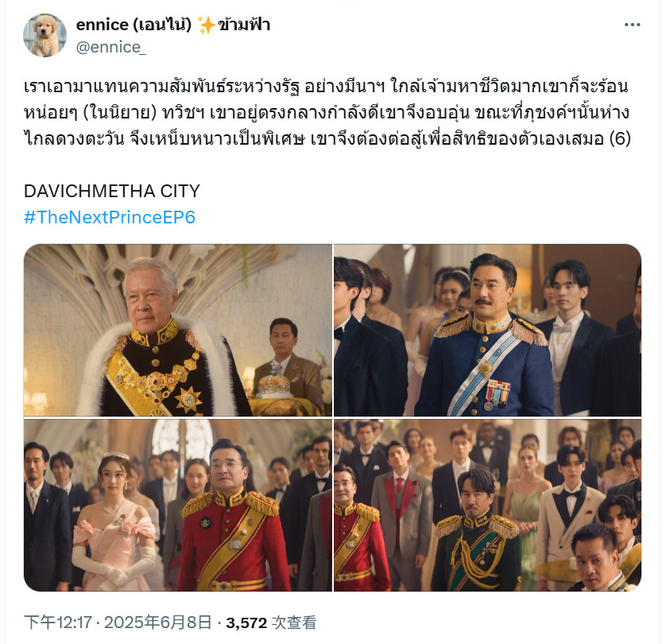Click the first line of Thai tweet text
666x644 pixels.
326,87
